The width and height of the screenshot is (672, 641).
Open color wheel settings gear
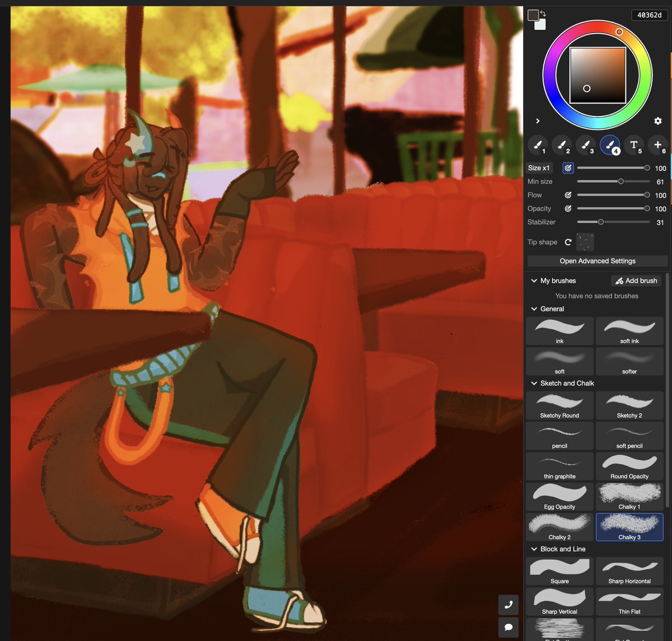tap(658, 121)
